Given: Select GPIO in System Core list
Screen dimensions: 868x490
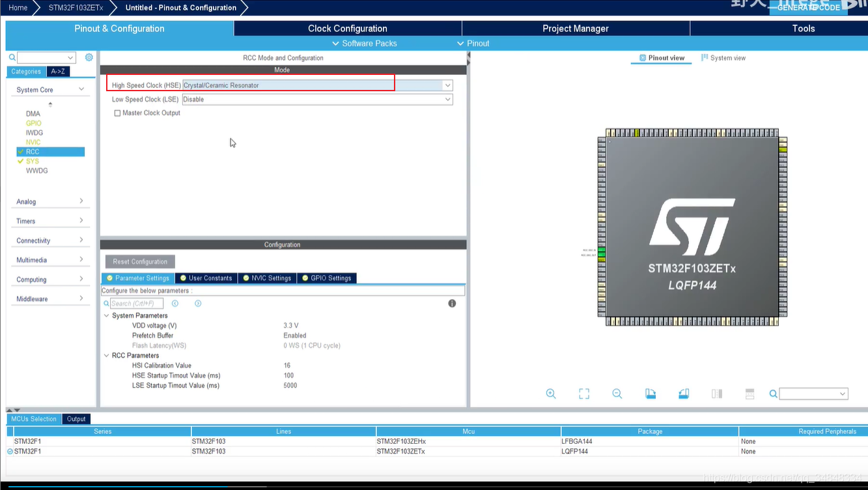Looking at the screenshot, I should pyautogui.click(x=34, y=123).
